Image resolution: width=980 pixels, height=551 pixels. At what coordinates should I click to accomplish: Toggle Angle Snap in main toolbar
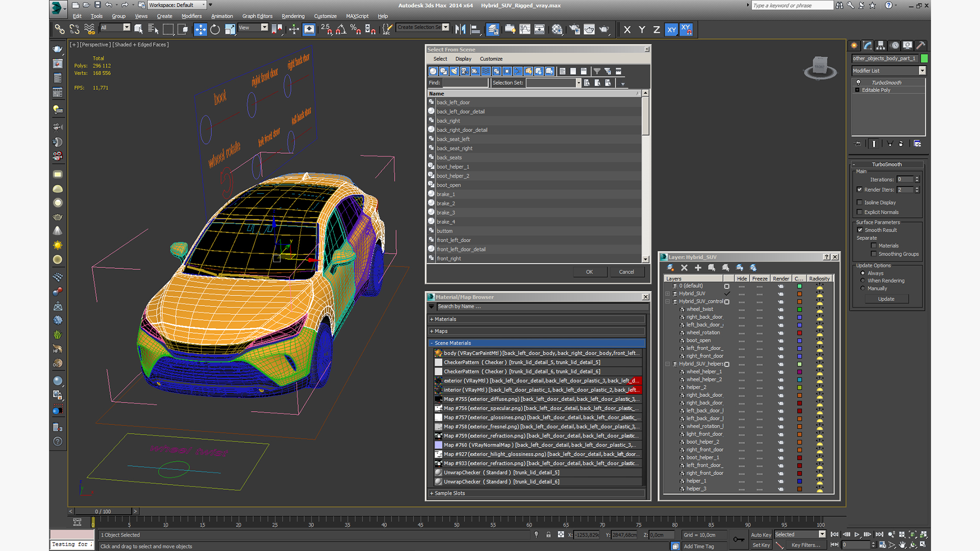pyautogui.click(x=341, y=30)
